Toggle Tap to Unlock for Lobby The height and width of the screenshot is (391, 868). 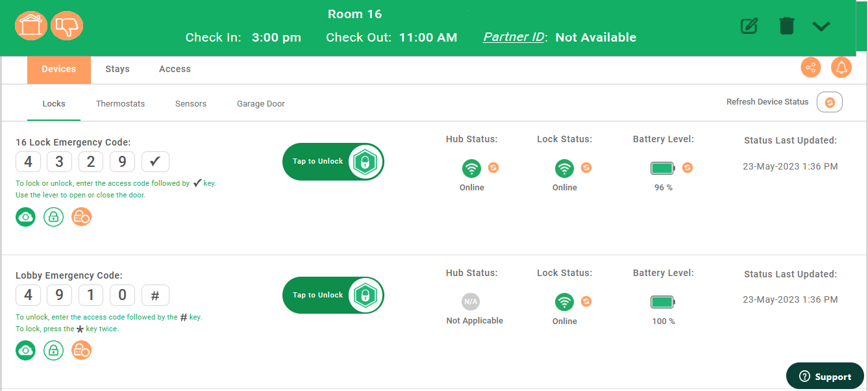(x=333, y=296)
